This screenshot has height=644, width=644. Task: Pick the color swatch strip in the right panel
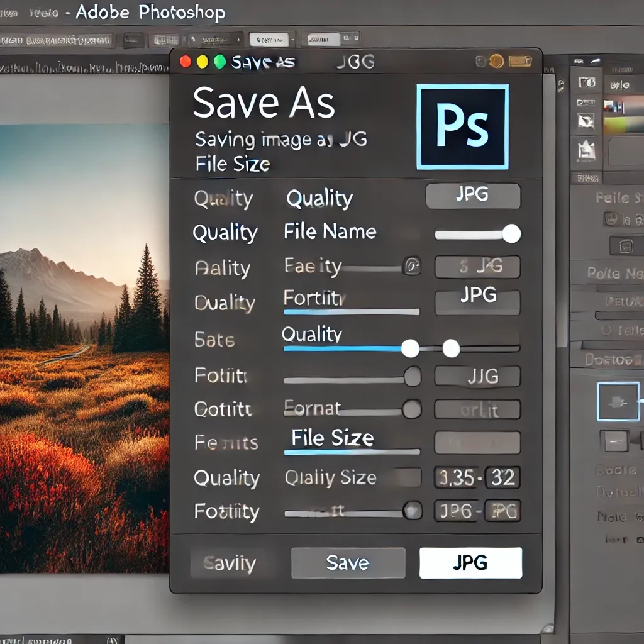pos(624,106)
